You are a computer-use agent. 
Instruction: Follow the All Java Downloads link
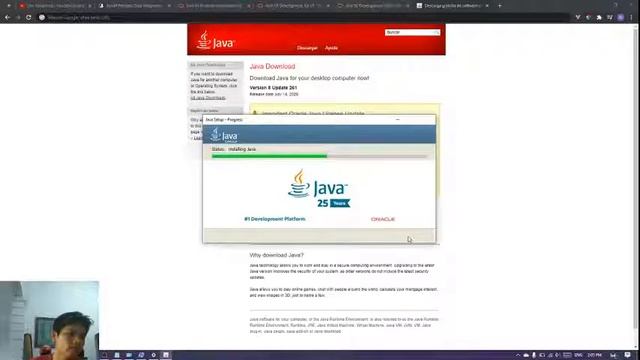pyautogui.click(x=208, y=98)
